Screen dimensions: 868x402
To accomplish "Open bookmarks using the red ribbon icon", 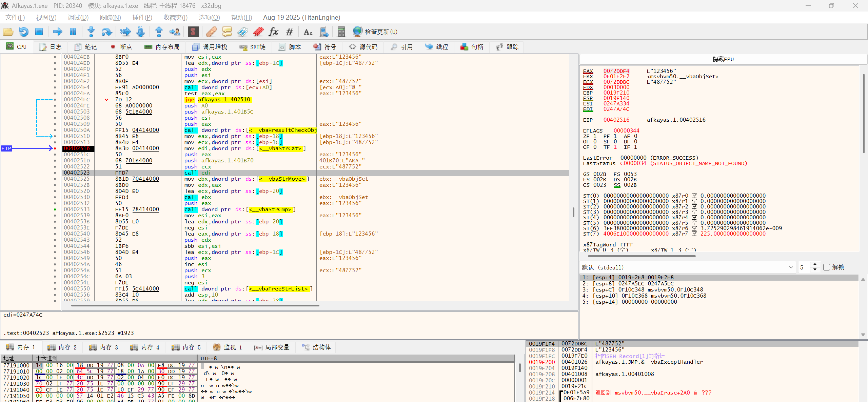I will (x=258, y=32).
